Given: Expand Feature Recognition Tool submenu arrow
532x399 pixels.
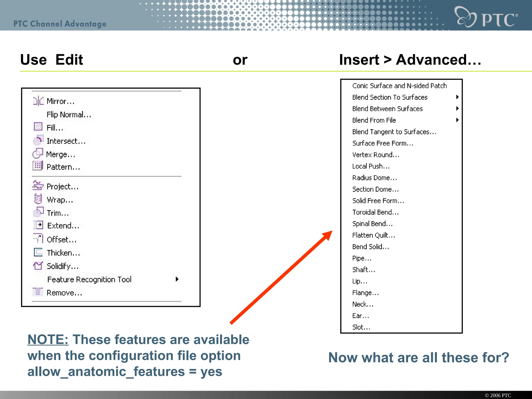Looking at the screenshot, I should pyautogui.click(x=177, y=279).
